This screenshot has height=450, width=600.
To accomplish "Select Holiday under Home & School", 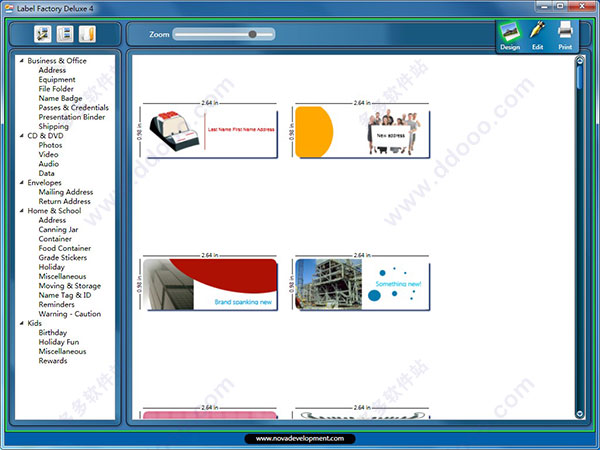I will coord(51,267).
